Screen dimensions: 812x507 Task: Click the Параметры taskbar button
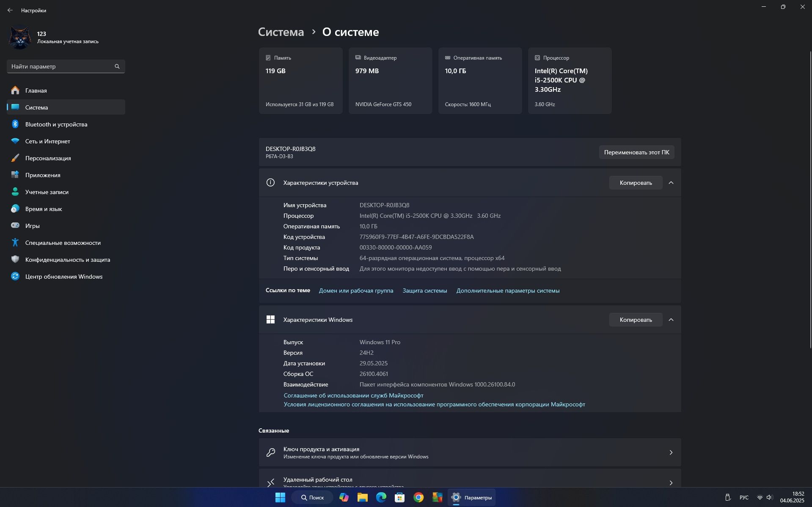tap(471, 497)
